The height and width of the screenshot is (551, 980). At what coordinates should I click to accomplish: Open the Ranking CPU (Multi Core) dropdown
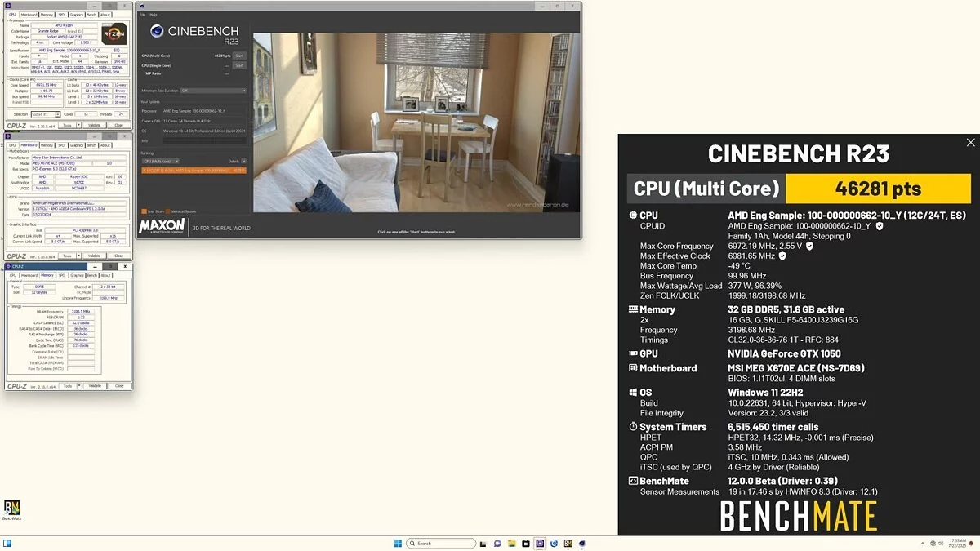[x=160, y=161]
